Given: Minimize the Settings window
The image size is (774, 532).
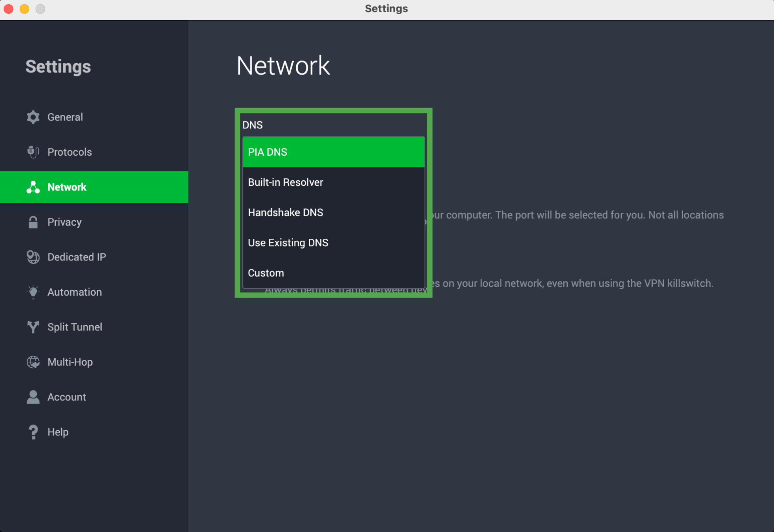Looking at the screenshot, I should point(25,9).
